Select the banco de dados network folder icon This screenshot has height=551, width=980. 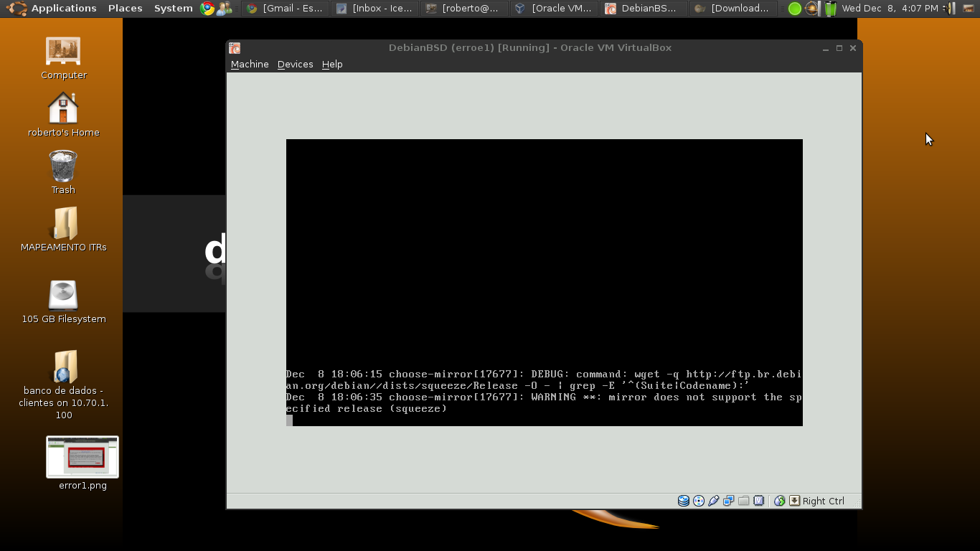pyautogui.click(x=63, y=385)
